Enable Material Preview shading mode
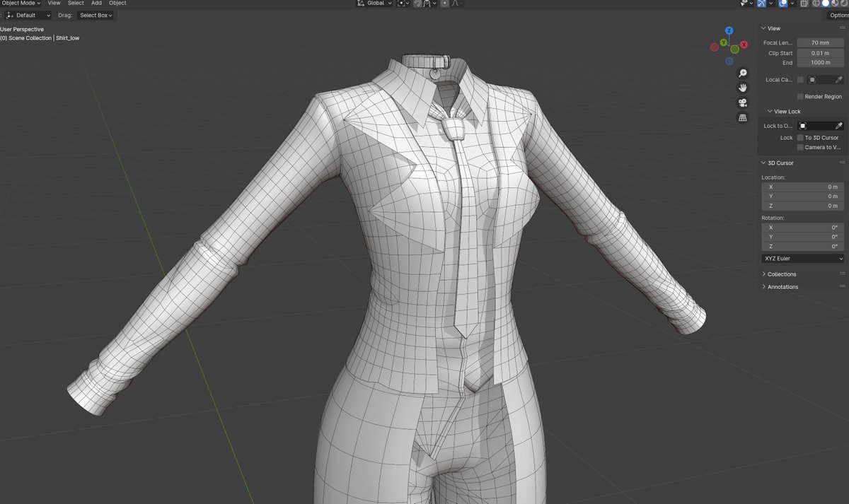Image resolution: width=849 pixels, height=504 pixels. (835, 4)
